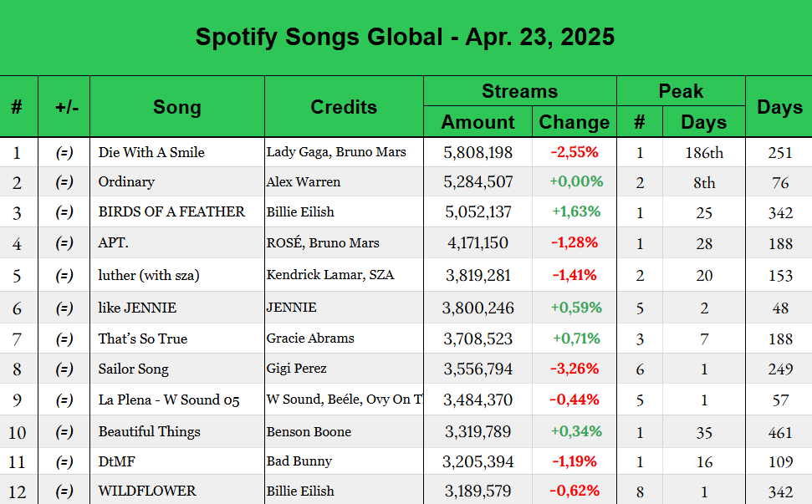Select the artist credit "Alex Warren"

[x=303, y=181]
